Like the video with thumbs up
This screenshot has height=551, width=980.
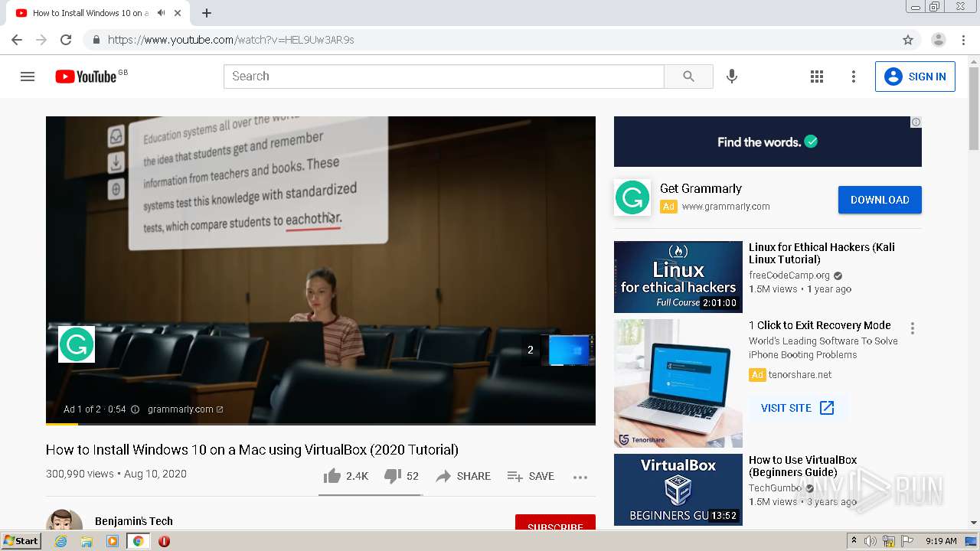(346, 476)
